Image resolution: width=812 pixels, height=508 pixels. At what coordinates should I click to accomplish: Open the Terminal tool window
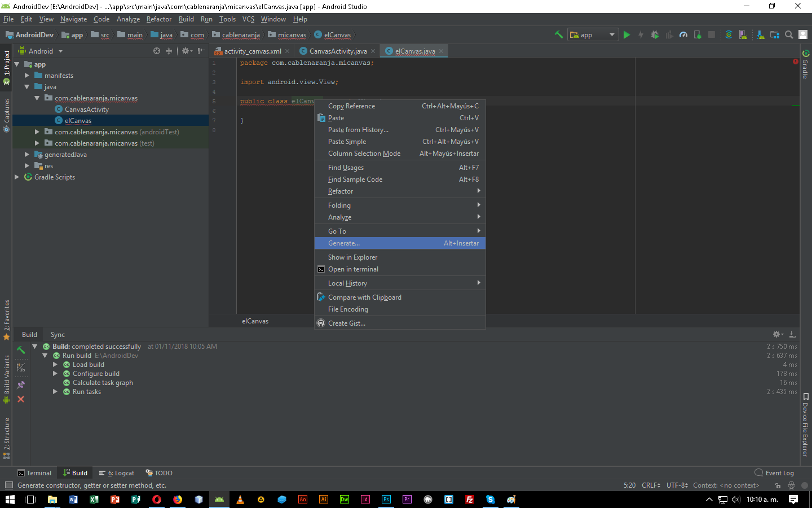pyautogui.click(x=34, y=473)
